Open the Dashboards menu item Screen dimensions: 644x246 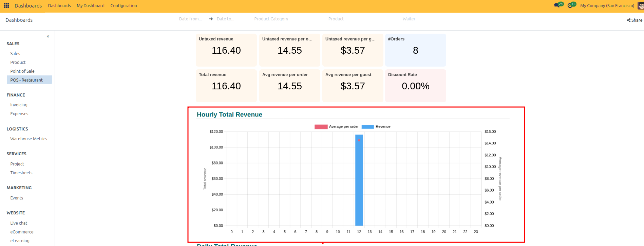coord(59,5)
